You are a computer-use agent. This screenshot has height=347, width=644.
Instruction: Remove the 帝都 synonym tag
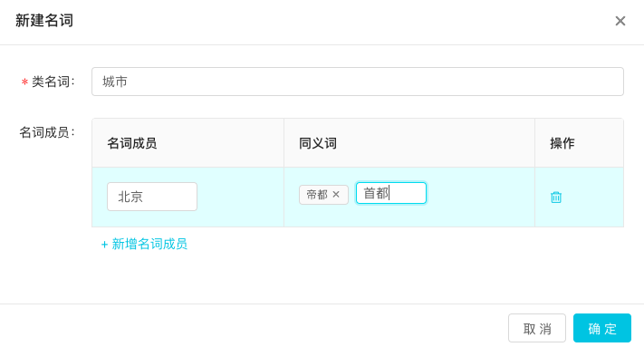pyautogui.click(x=336, y=194)
